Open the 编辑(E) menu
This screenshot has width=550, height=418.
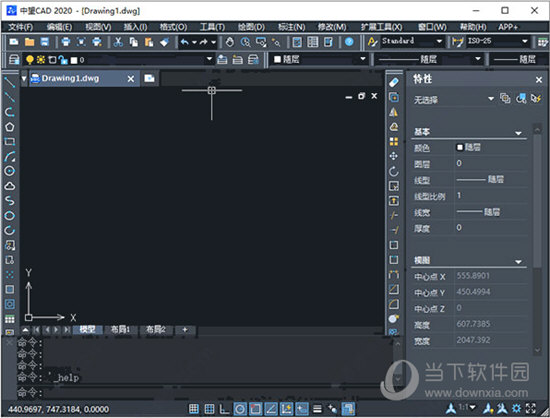(x=59, y=27)
